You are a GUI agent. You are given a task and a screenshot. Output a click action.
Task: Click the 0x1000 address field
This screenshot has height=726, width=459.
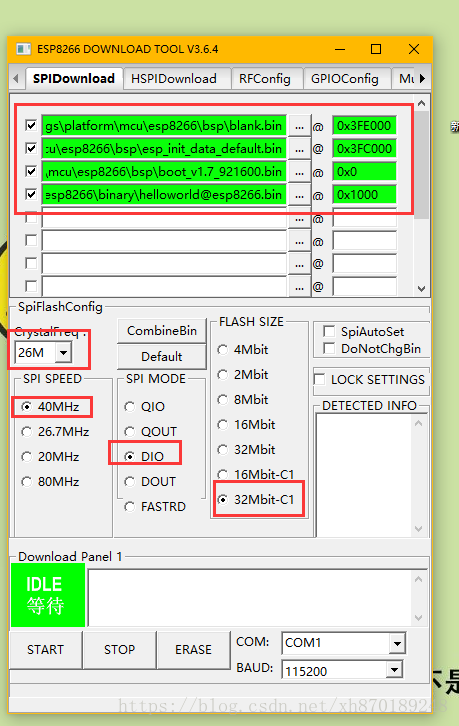(x=365, y=194)
